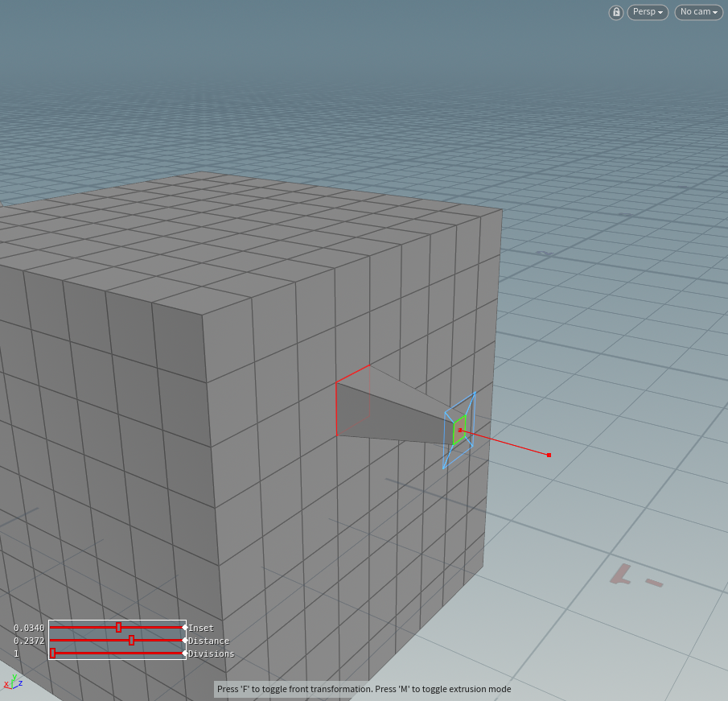Click the Inset slider diamond endpoint

(x=186, y=628)
